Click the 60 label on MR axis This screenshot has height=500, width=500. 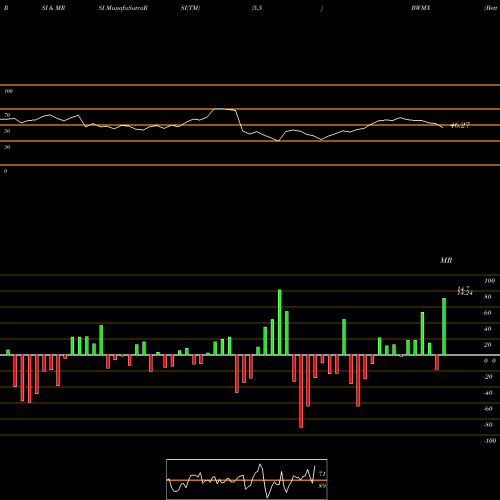(x=488, y=313)
